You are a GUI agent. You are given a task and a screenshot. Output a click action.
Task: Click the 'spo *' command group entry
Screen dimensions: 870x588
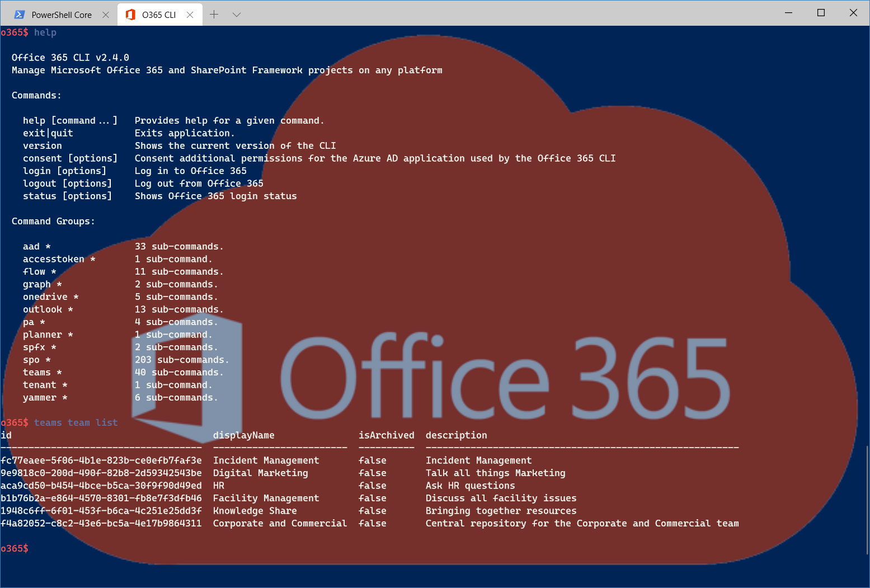[x=37, y=360]
